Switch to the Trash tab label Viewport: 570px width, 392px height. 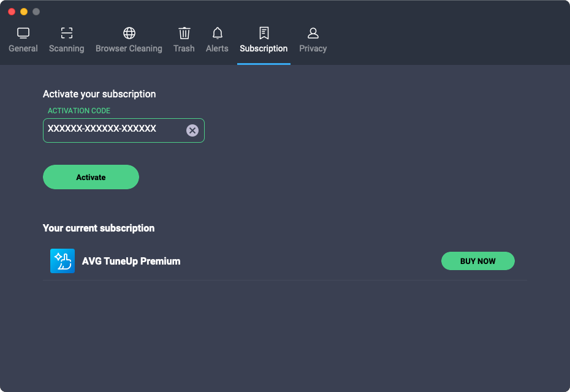(x=184, y=48)
